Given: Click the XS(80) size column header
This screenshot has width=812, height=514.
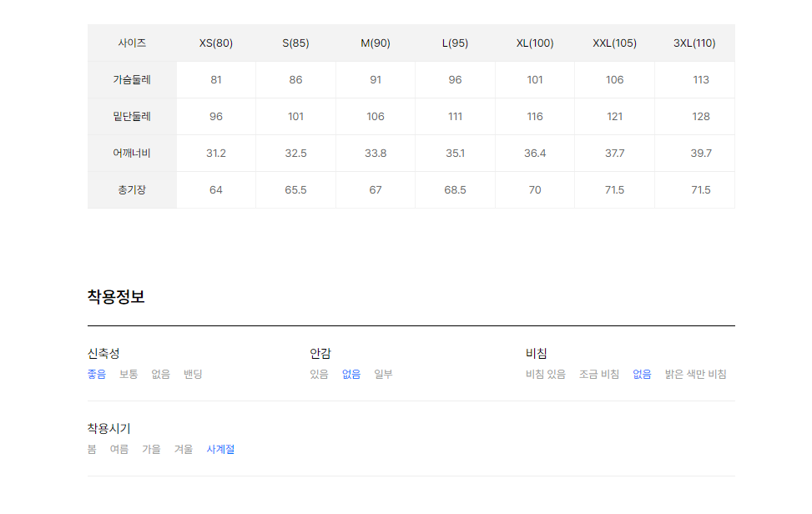Looking at the screenshot, I should 216,43.
